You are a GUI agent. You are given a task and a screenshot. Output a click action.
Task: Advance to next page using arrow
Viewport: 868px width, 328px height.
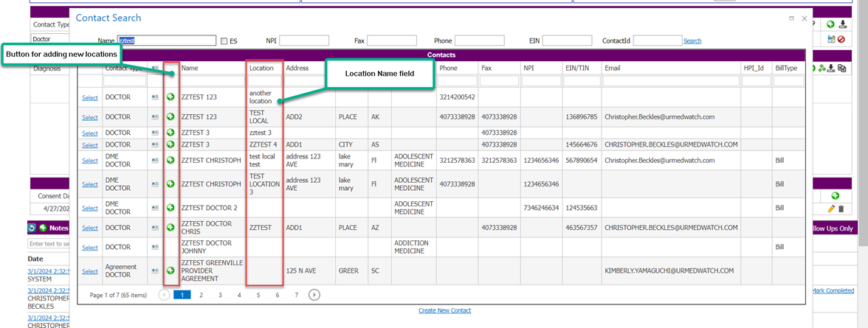coord(314,295)
